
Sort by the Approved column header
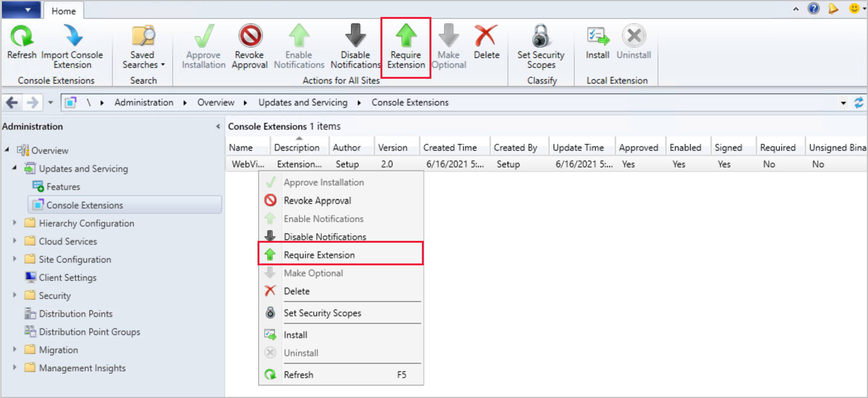(640, 147)
